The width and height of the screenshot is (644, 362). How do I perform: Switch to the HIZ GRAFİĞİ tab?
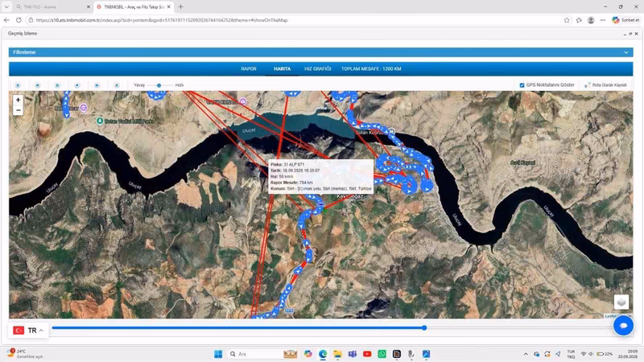point(317,69)
